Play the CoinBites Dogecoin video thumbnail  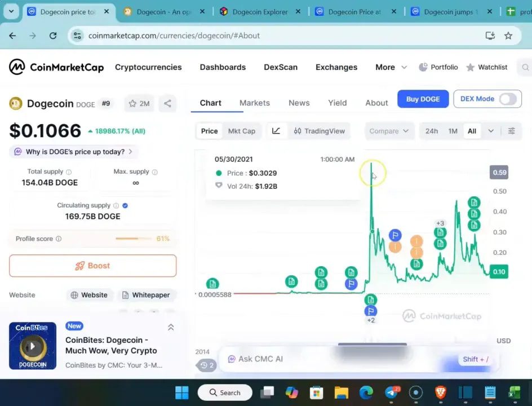(x=33, y=346)
